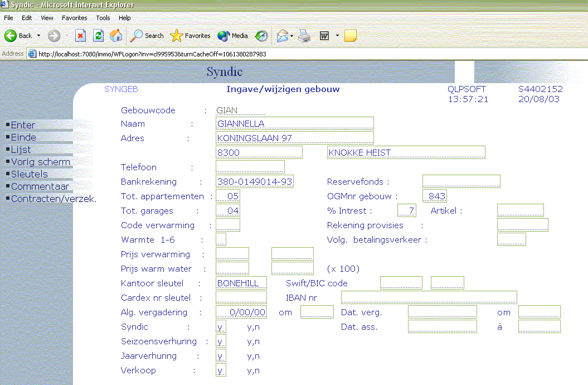
Task: Click the Alg. vergadering date field
Action: pyautogui.click(x=241, y=312)
